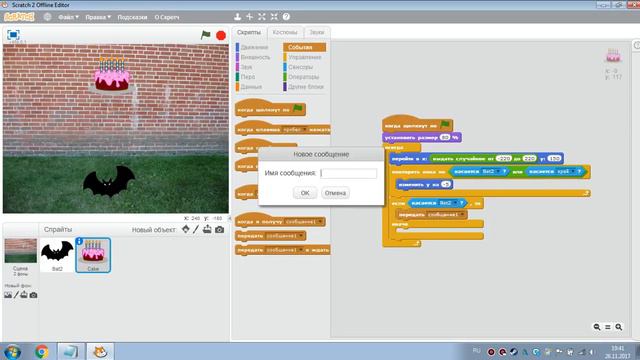Select the Duplicate stamp tool in toolbar
Viewport: 640px width, 360px height.
[x=237, y=17]
